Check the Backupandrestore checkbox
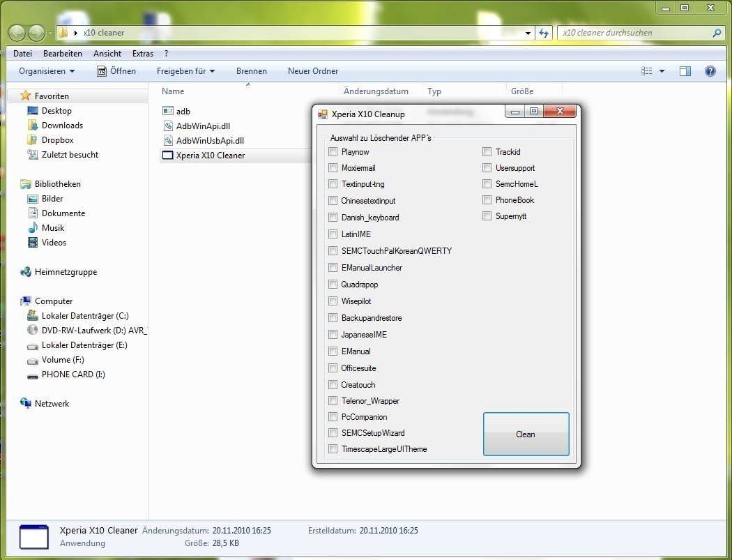The height and width of the screenshot is (560, 732). pyautogui.click(x=333, y=317)
